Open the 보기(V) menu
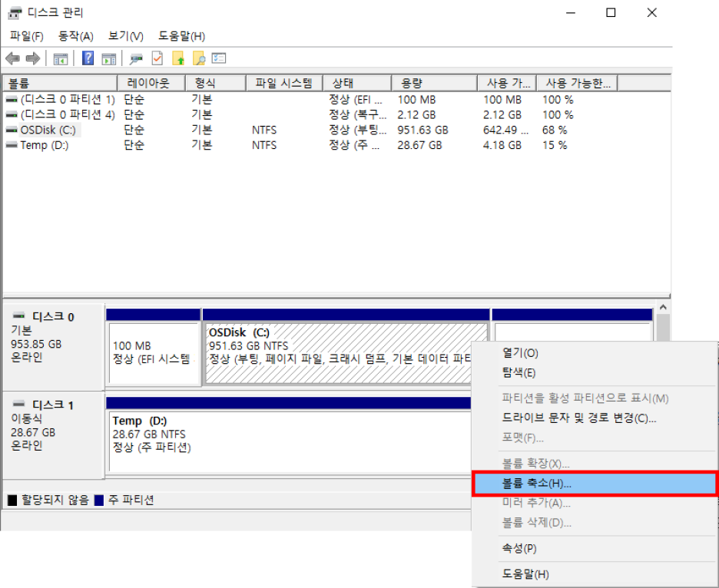 pos(126,36)
